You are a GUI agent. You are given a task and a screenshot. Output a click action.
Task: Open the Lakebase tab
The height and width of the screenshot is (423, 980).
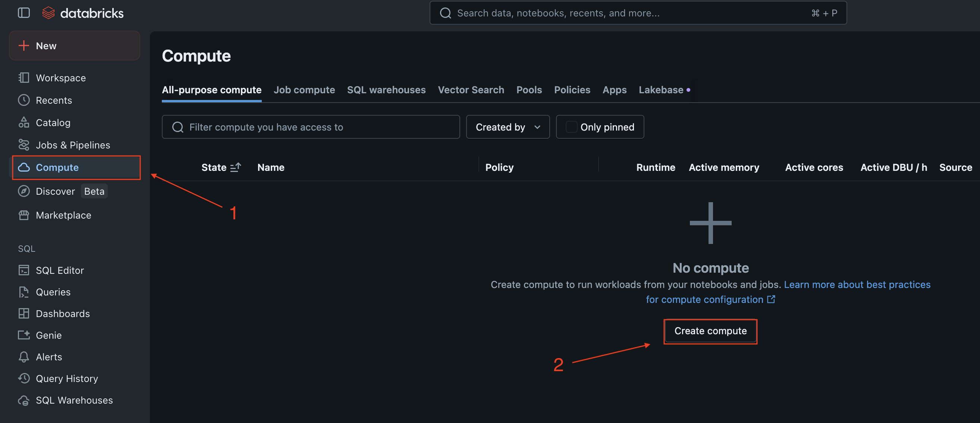[x=662, y=90]
